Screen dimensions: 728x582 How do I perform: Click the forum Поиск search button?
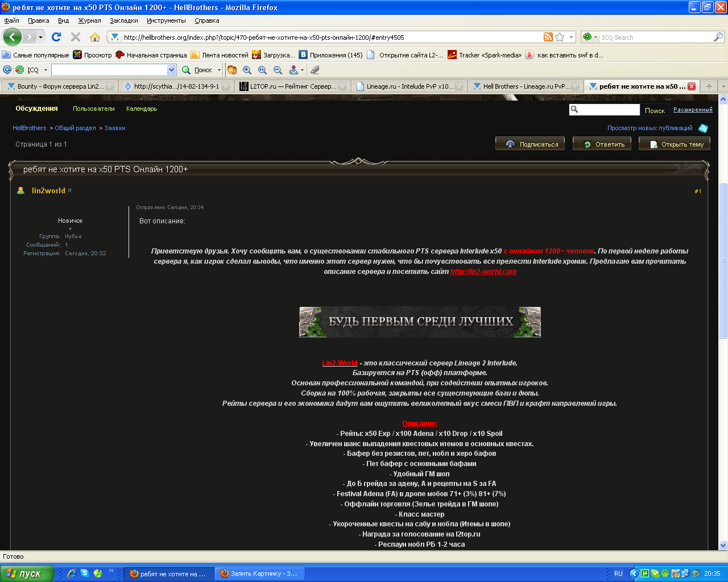click(x=655, y=110)
